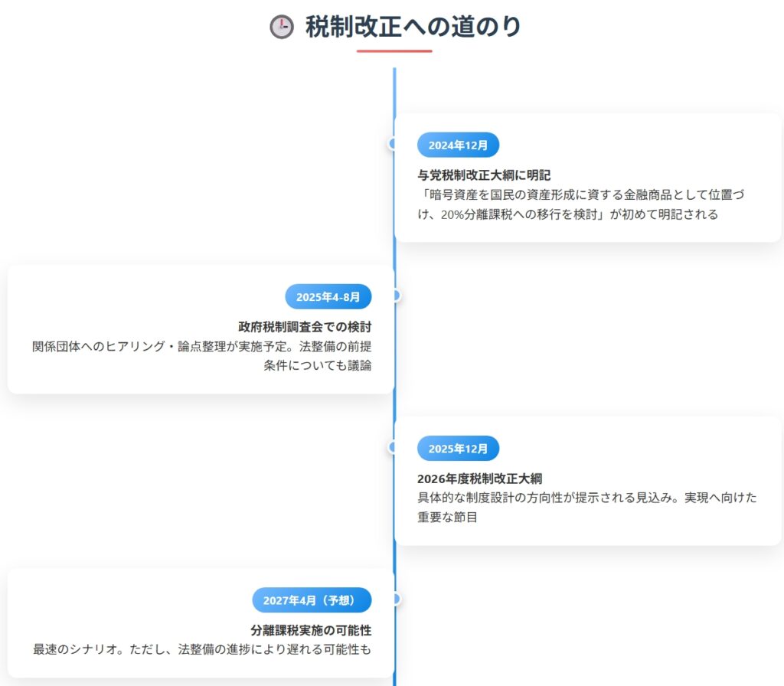
Task: Open the 分離課税実施の可能性 entry title
Action: click(x=311, y=630)
